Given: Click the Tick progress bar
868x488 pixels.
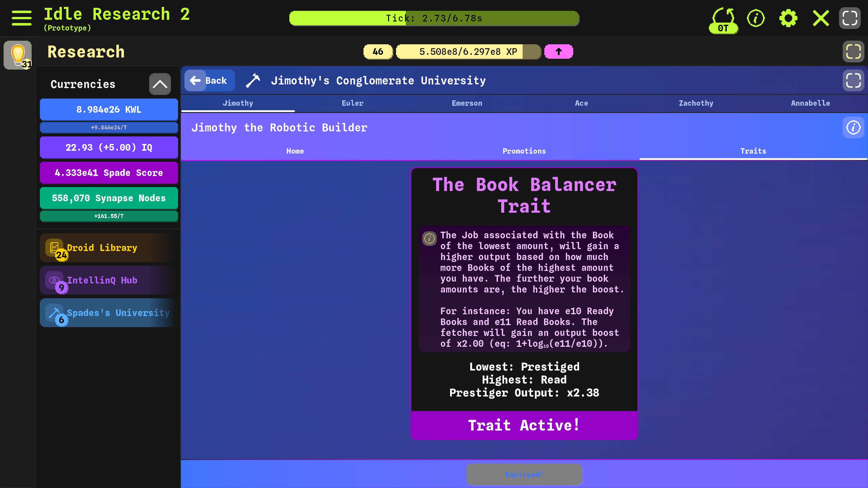Looking at the screenshot, I should [x=434, y=18].
